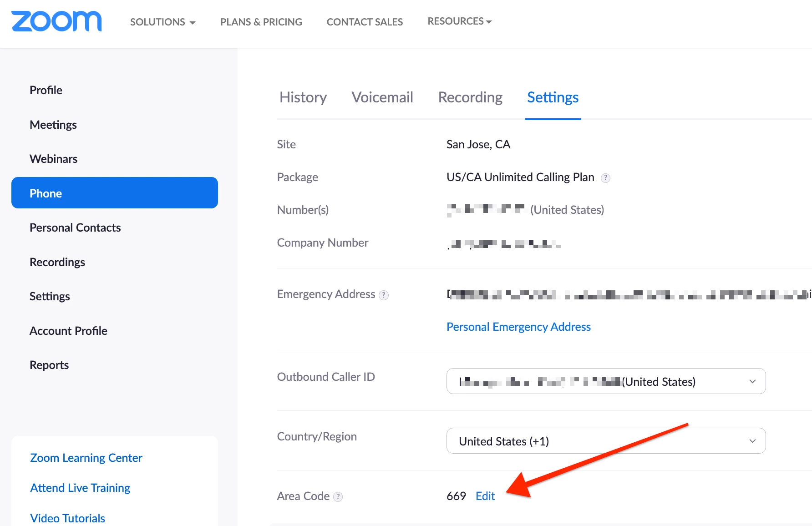Open the Outbound Caller ID dropdown
The image size is (812, 526).
(606, 381)
